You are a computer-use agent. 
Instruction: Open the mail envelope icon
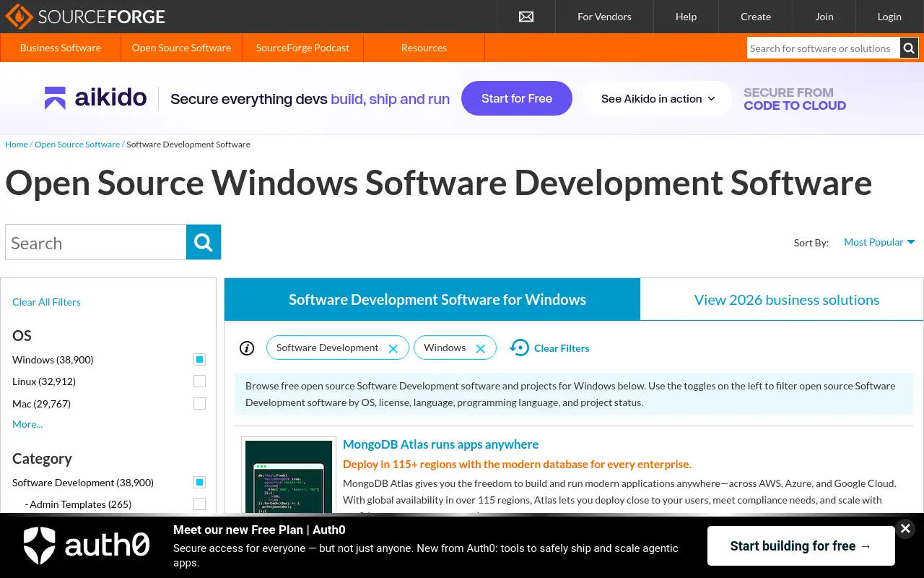tap(526, 17)
